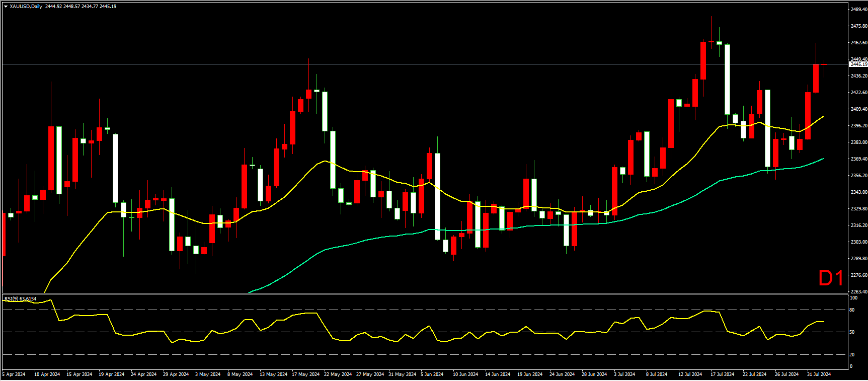The height and width of the screenshot is (381, 868).
Task: Click date label 27 May 2024
Action: [x=370, y=374]
